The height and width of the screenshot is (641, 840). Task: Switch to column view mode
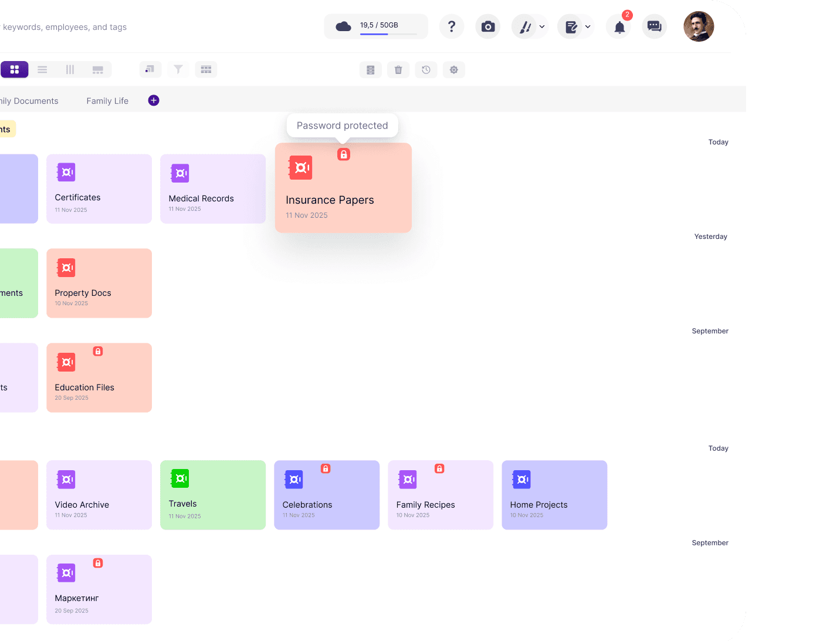70,69
